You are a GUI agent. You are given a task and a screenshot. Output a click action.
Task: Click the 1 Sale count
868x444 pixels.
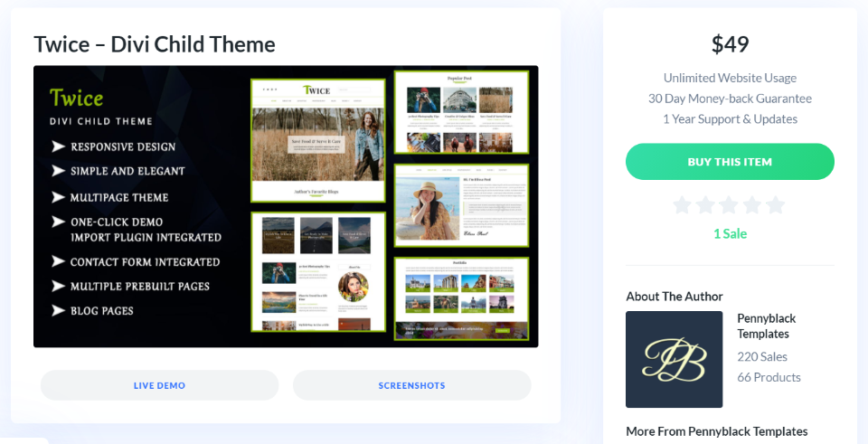731,233
